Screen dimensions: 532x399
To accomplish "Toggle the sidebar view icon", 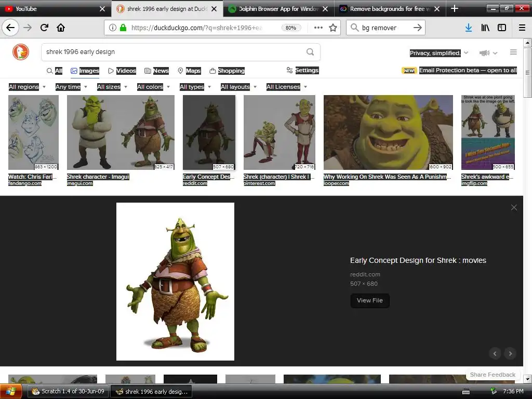I will (x=502, y=28).
